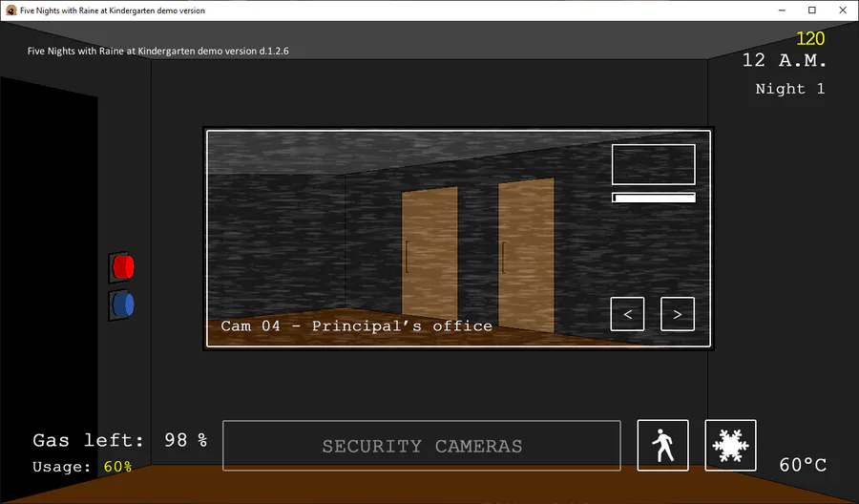Maximize the game window

tap(812, 10)
